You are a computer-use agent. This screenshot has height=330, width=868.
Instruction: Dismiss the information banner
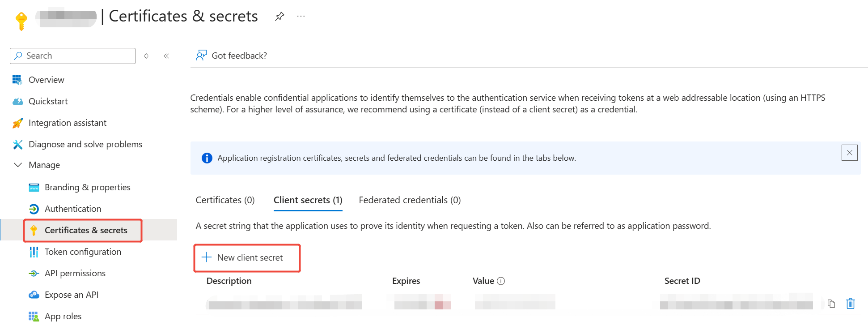pos(849,153)
